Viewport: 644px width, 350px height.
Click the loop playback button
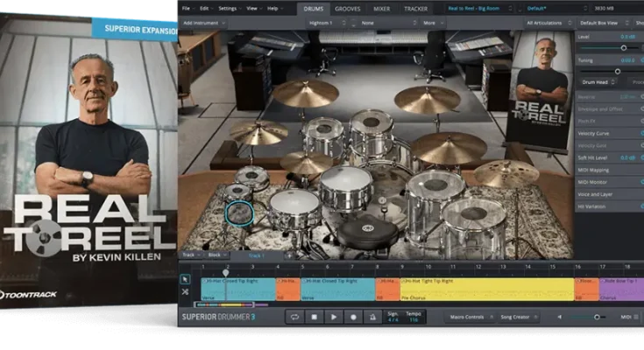point(294,317)
